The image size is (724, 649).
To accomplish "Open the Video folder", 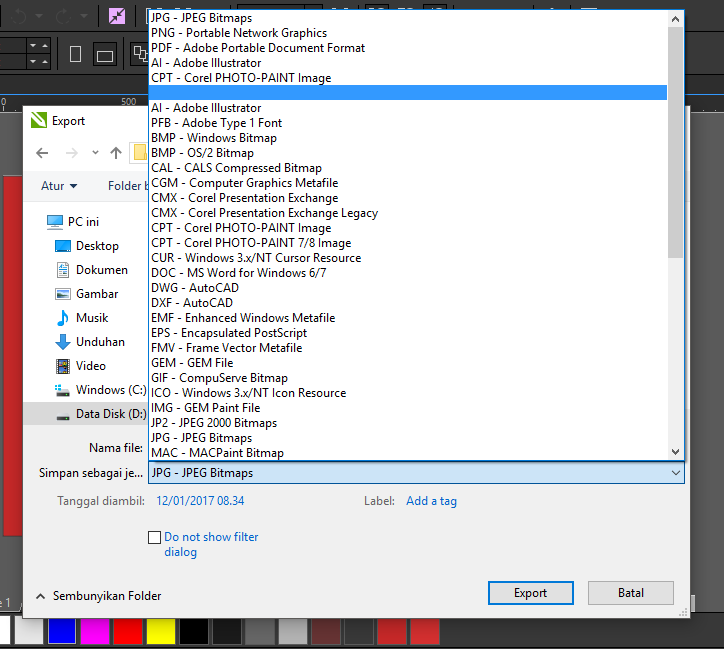I will pyautogui.click(x=81, y=366).
